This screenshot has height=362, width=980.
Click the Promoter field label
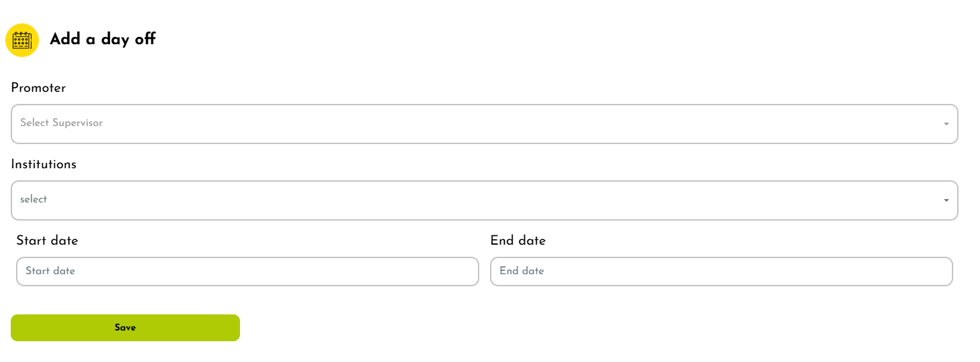coord(38,88)
